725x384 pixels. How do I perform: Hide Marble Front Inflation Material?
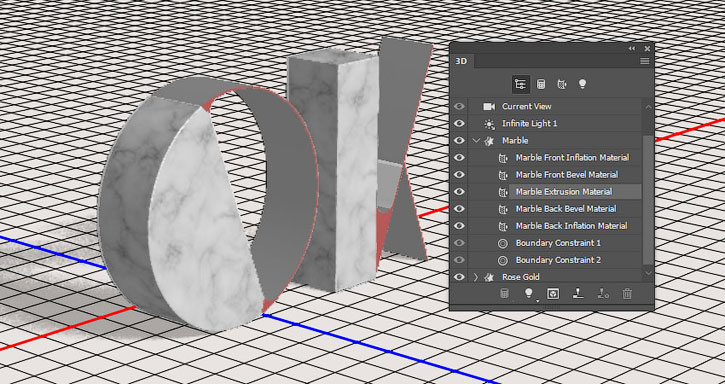(x=459, y=158)
